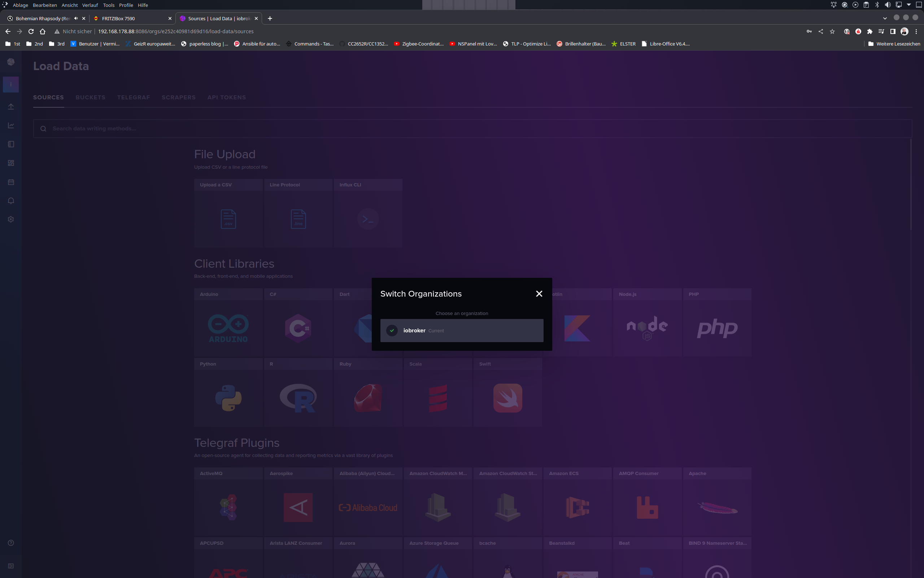Open Help question mark icon in sidebar
The image size is (924, 578).
click(x=11, y=543)
